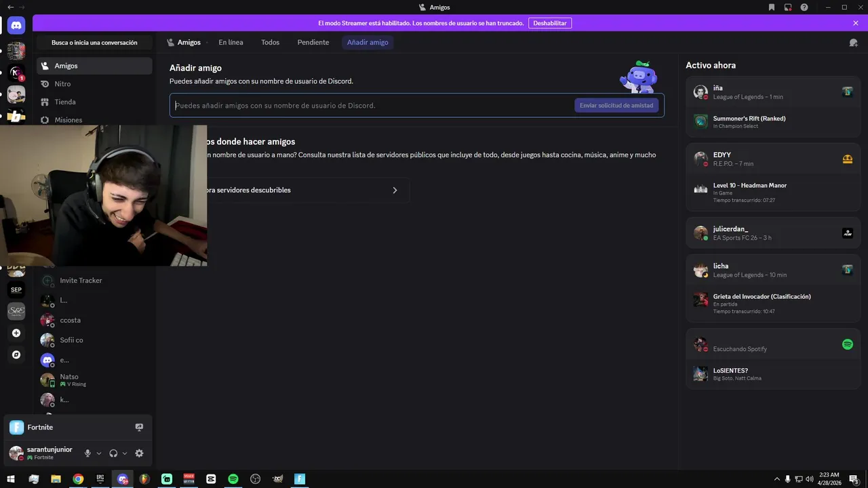868x488 pixels.
Task: Open the microphone input options arrow
Action: [99, 453]
